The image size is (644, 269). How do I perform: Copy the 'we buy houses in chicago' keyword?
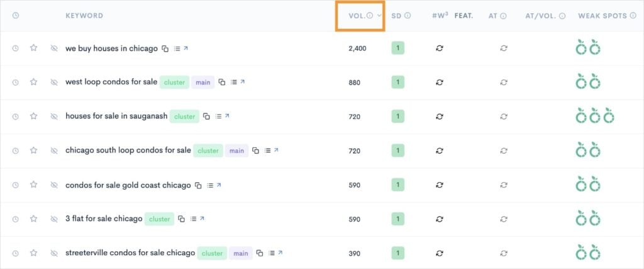tap(165, 49)
